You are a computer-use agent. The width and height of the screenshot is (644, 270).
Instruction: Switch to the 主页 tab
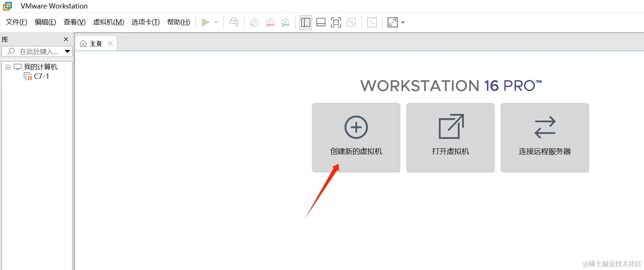(x=96, y=44)
